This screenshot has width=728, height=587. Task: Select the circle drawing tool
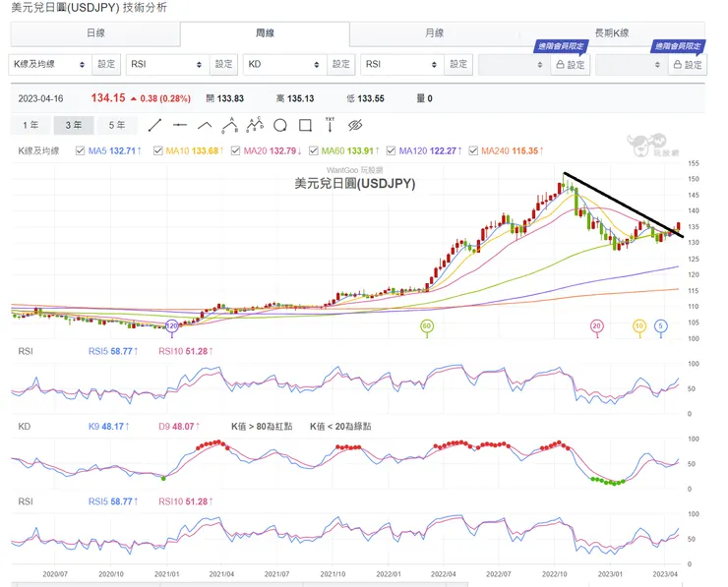280,125
